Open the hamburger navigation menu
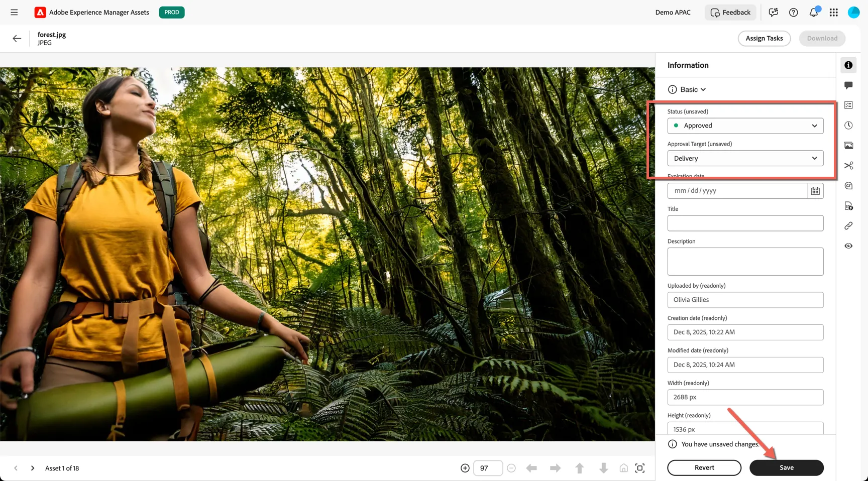 pos(14,13)
